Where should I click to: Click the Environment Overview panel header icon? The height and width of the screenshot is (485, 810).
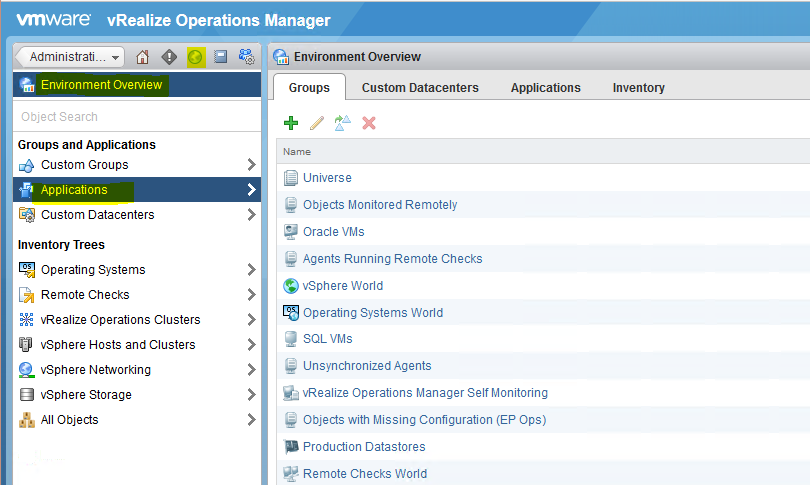point(281,57)
